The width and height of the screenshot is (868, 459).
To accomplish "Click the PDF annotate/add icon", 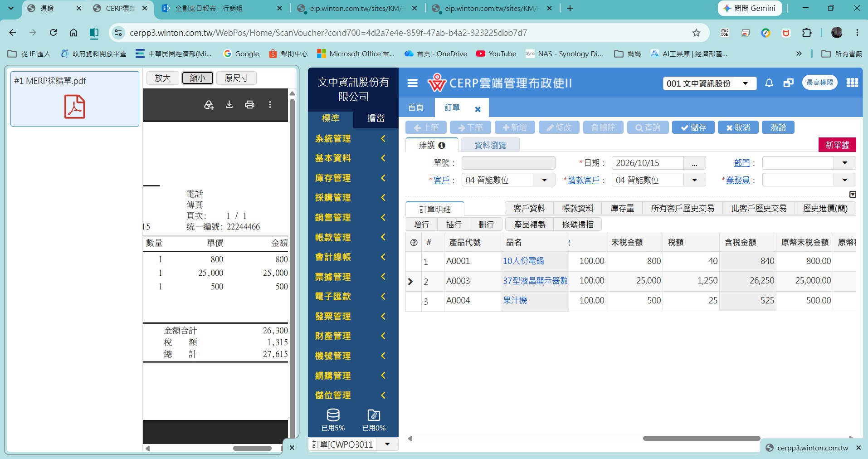I will [209, 105].
